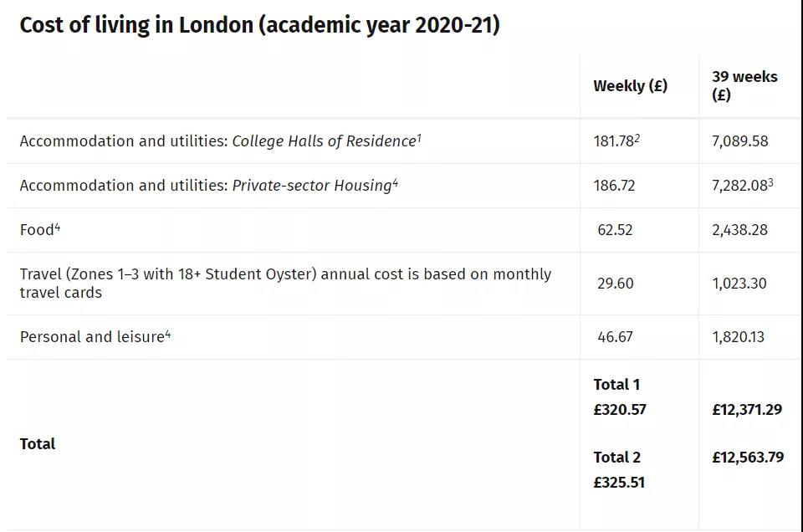Open footnote 2 beside the 181.78 value

point(637,137)
